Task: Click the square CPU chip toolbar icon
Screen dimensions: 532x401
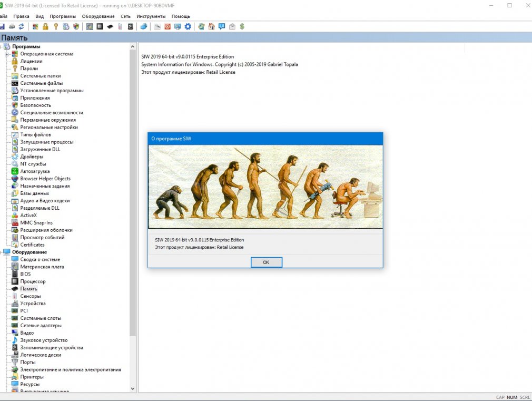Action: point(100,26)
